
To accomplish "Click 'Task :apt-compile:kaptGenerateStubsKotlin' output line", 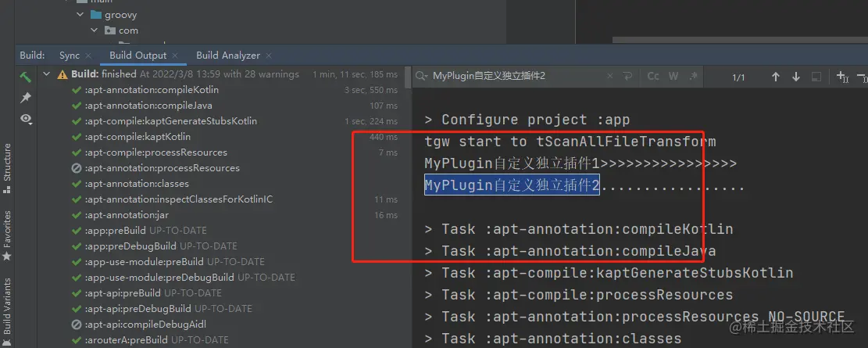I will pos(609,273).
